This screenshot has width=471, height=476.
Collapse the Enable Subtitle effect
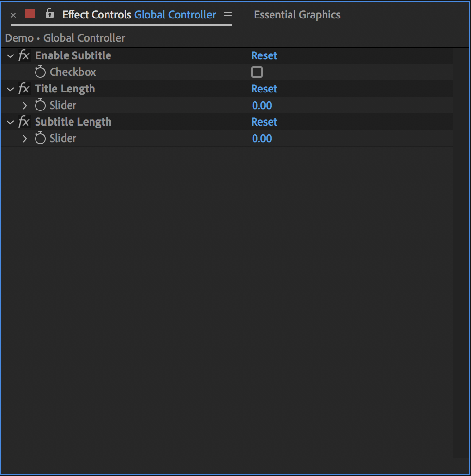pos(10,56)
